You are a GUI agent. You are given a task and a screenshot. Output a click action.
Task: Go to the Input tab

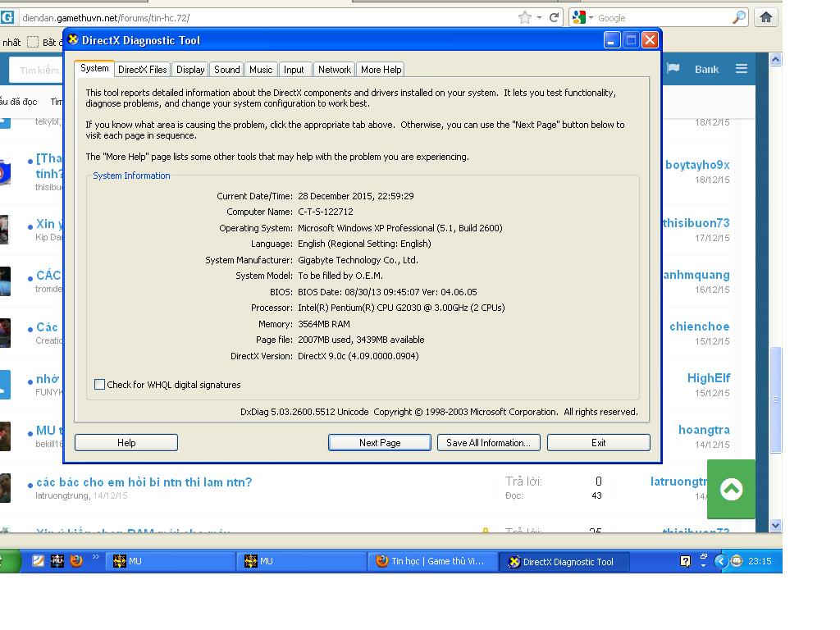click(x=294, y=70)
